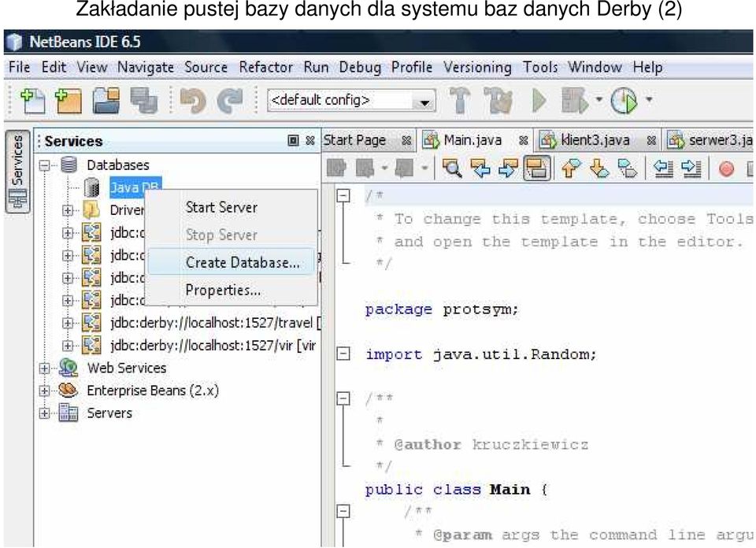
Task: Collapse the author javadoc fold
Action: (x=343, y=398)
